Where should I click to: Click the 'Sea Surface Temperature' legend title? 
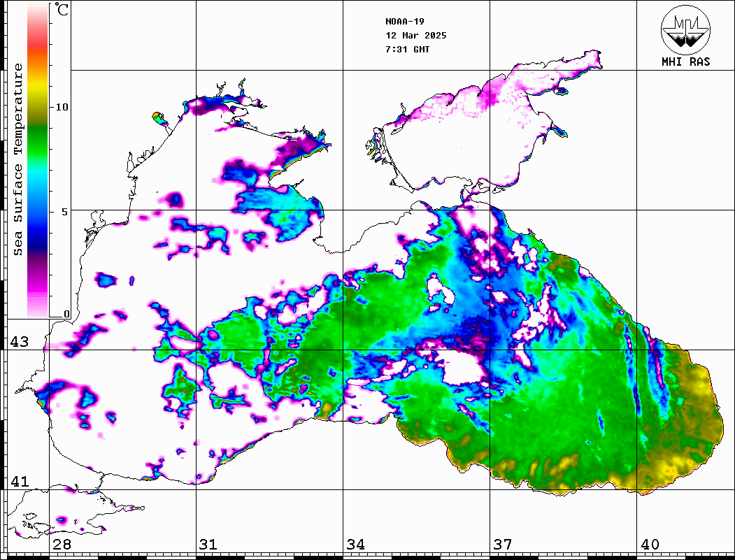tap(18, 159)
